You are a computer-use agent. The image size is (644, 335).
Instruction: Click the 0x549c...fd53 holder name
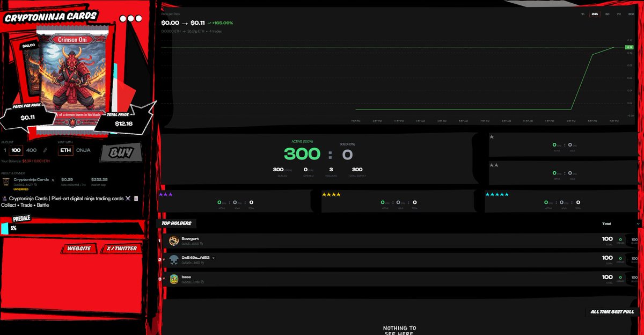(x=195, y=258)
